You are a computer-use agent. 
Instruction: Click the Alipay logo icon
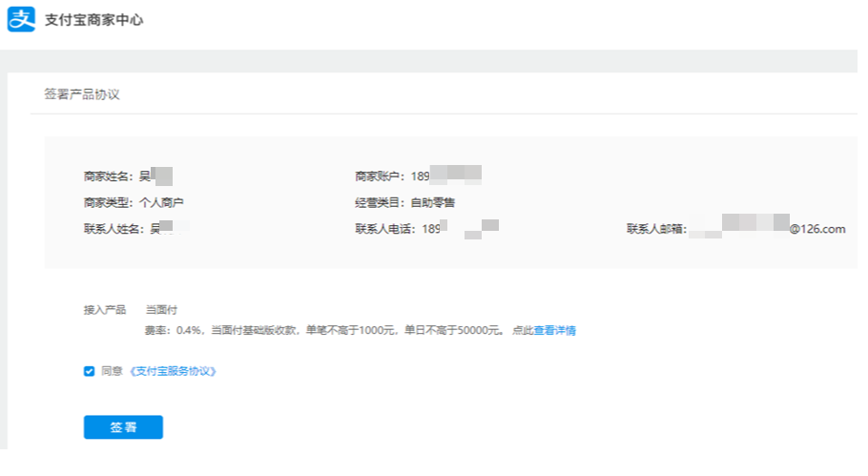21,19
